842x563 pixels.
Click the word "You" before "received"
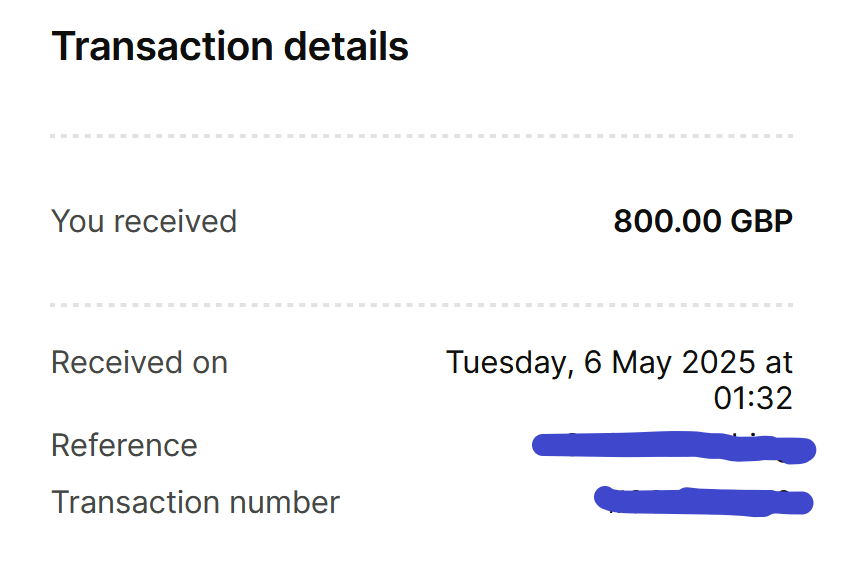tap(75, 221)
